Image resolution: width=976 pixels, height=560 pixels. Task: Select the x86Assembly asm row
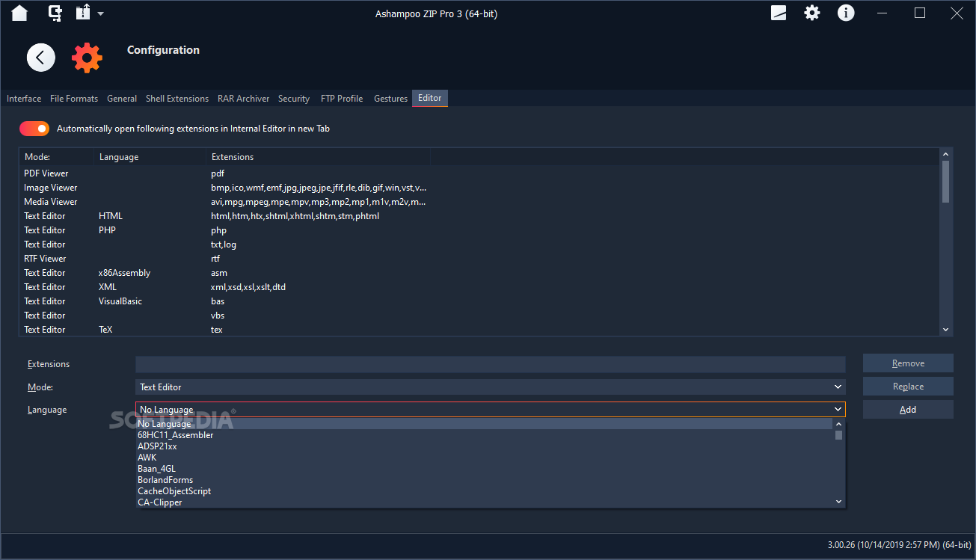pos(479,273)
